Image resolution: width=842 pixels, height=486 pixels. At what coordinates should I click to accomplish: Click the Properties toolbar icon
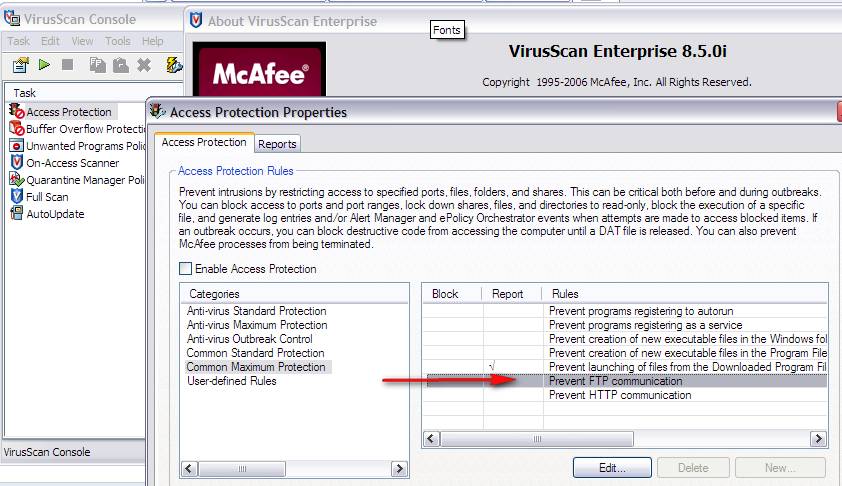click(20, 65)
